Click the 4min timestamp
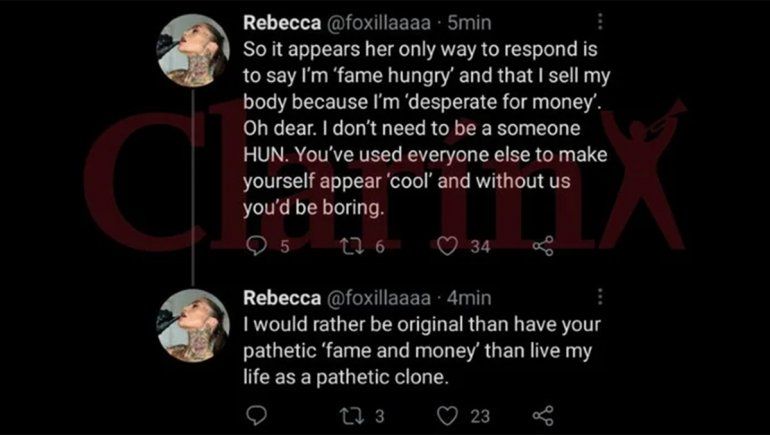The image size is (770, 435). click(x=470, y=297)
